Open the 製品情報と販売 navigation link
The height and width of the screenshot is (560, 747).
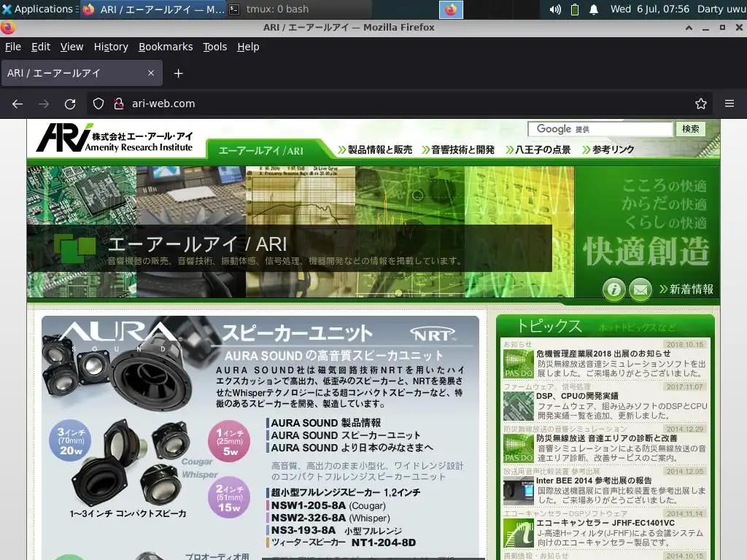pyautogui.click(x=376, y=149)
